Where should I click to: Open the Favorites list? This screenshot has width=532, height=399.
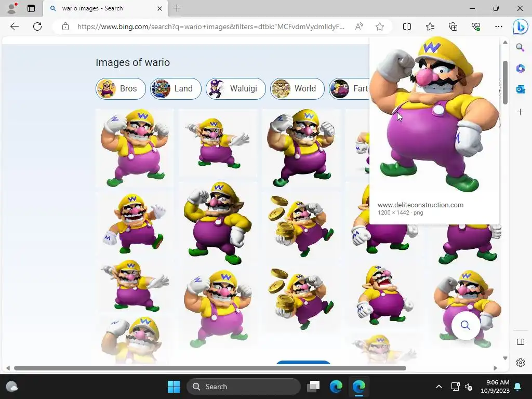430,26
